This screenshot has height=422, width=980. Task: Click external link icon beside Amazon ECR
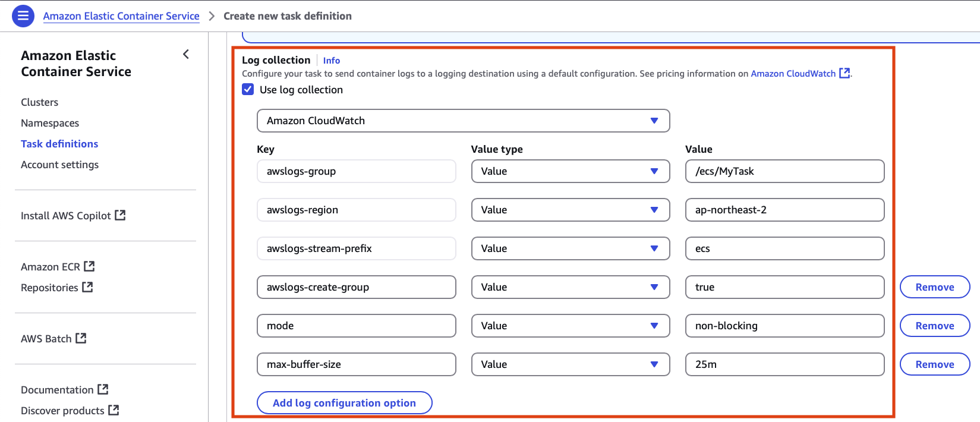pos(89,266)
